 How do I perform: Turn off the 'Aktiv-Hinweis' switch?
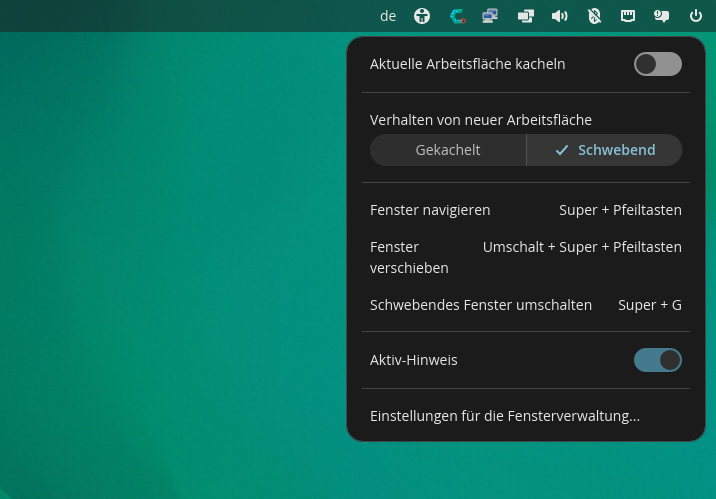click(x=657, y=360)
